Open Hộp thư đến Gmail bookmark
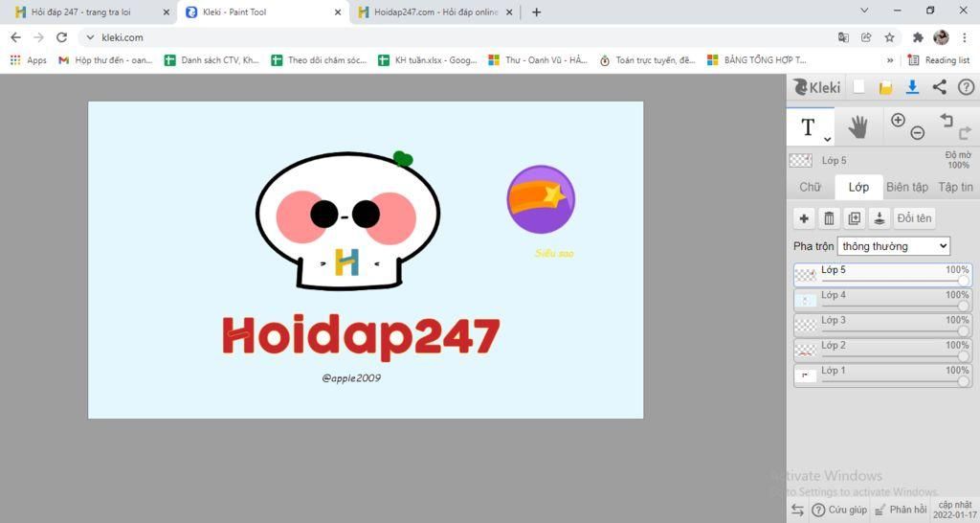The height and width of the screenshot is (523, 980). (x=105, y=60)
